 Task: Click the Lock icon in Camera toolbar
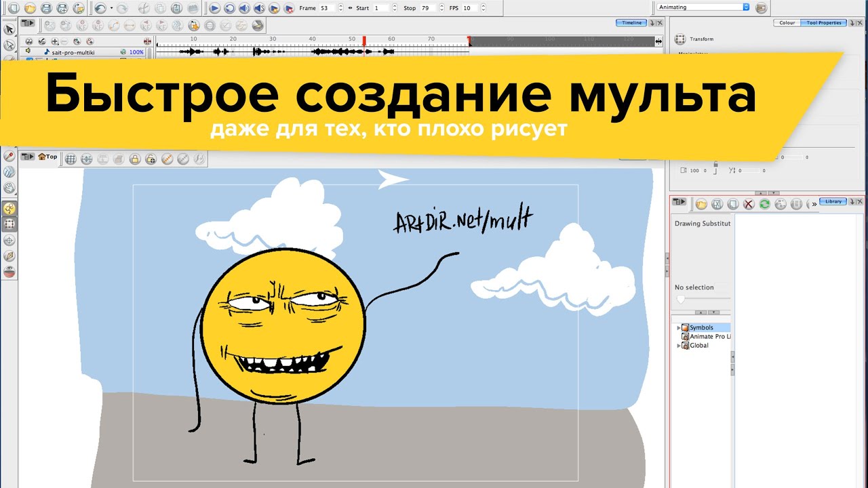point(135,159)
